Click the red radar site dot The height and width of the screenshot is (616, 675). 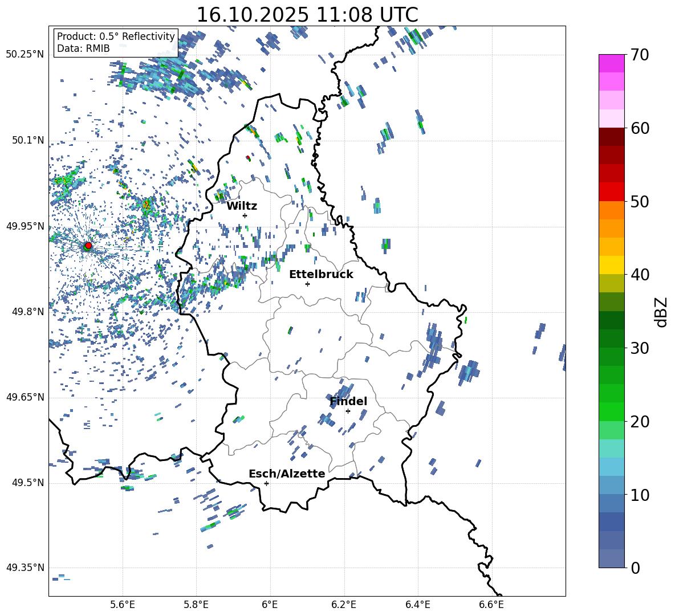tap(88, 246)
